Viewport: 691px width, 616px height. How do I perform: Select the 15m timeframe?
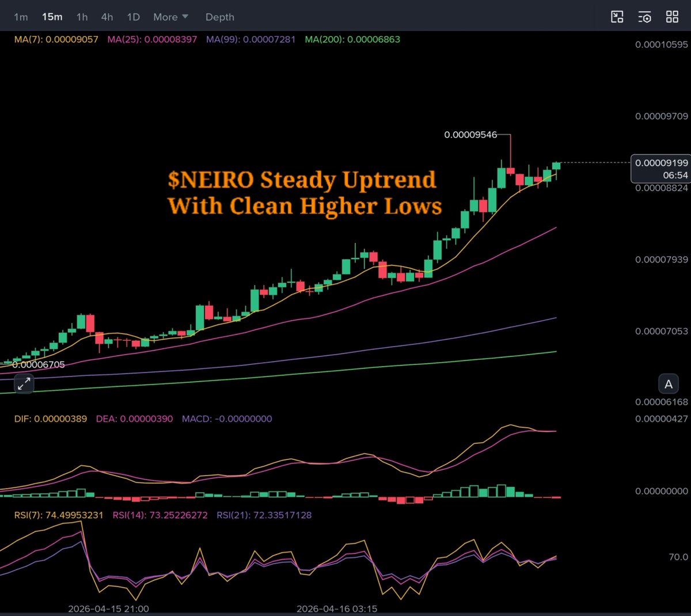click(52, 17)
